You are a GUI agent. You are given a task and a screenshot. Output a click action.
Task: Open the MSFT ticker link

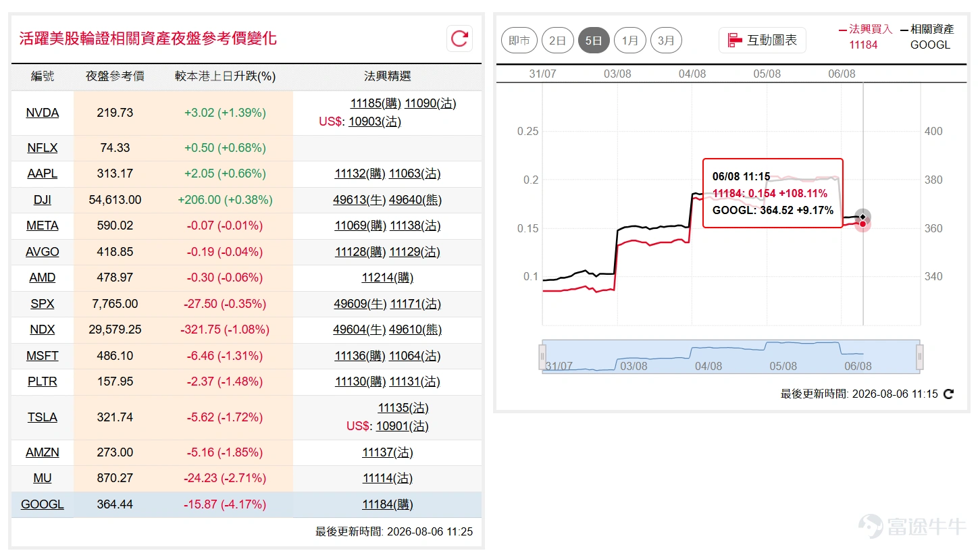(43, 356)
